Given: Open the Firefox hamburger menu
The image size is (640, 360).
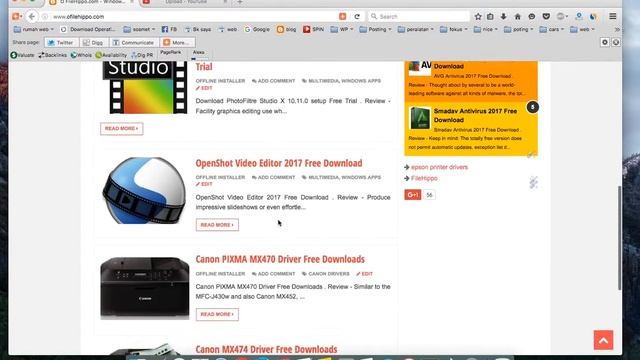Looking at the screenshot, I should pos(613,16).
